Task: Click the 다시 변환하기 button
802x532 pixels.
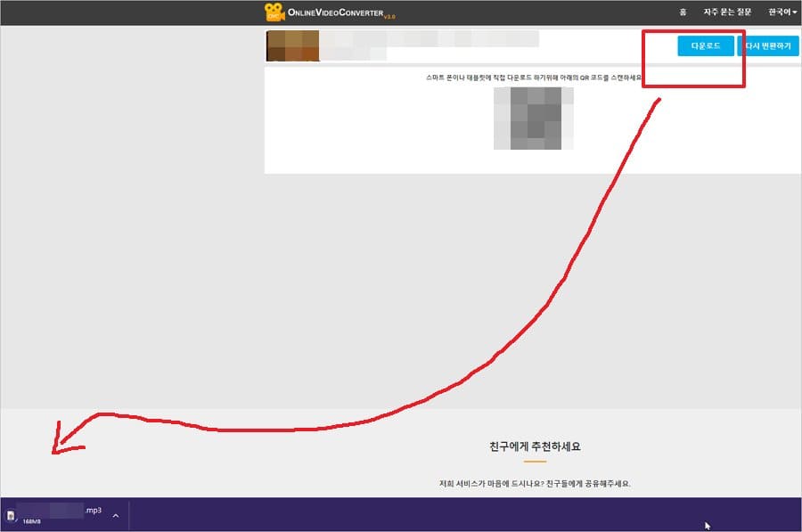Action: tap(768, 45)
